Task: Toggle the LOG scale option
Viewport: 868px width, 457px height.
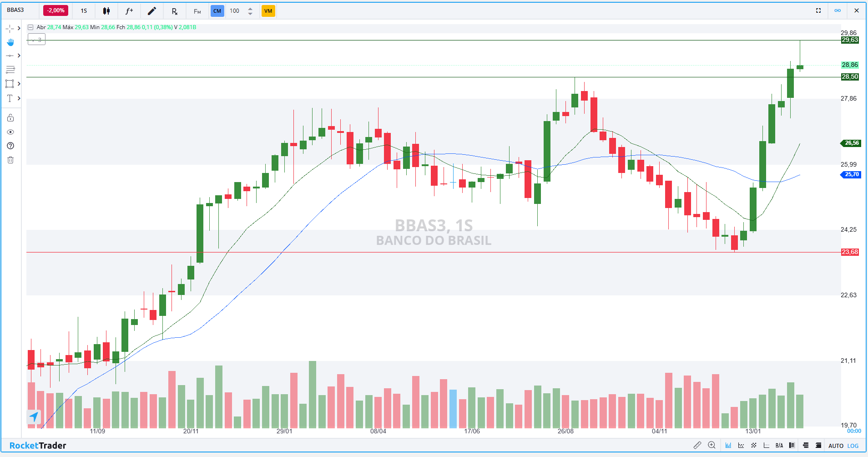Action: 853,446
